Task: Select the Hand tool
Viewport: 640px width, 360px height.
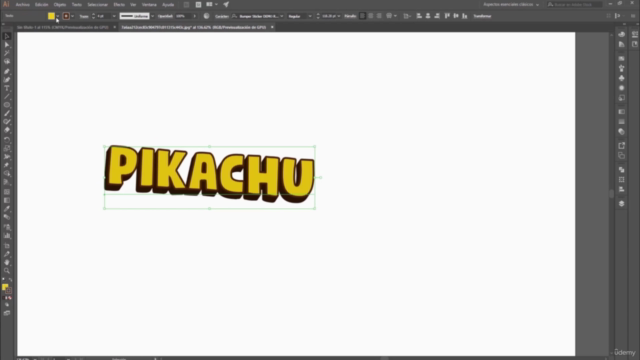Action: pyautogui.click(x=7, y=262)
